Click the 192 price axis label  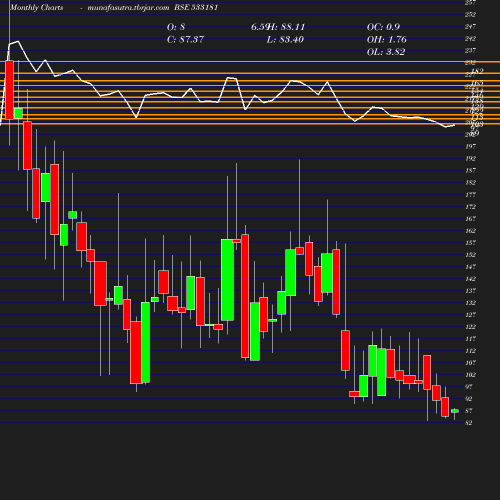point(470,159)
